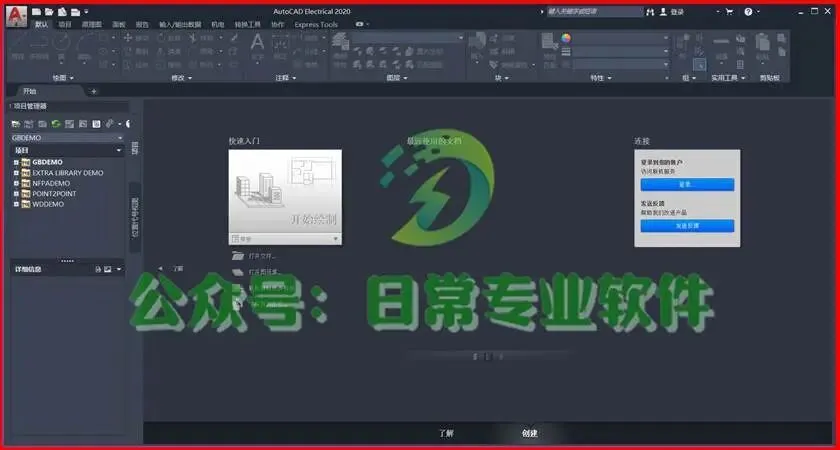Toggle the ribbon minimize button after Express Tools
840x450 pixels.
tap(359, 25)
